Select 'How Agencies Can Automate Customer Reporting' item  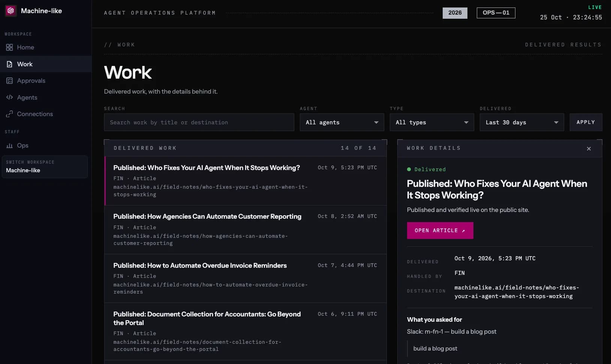[x=246, y=230]
